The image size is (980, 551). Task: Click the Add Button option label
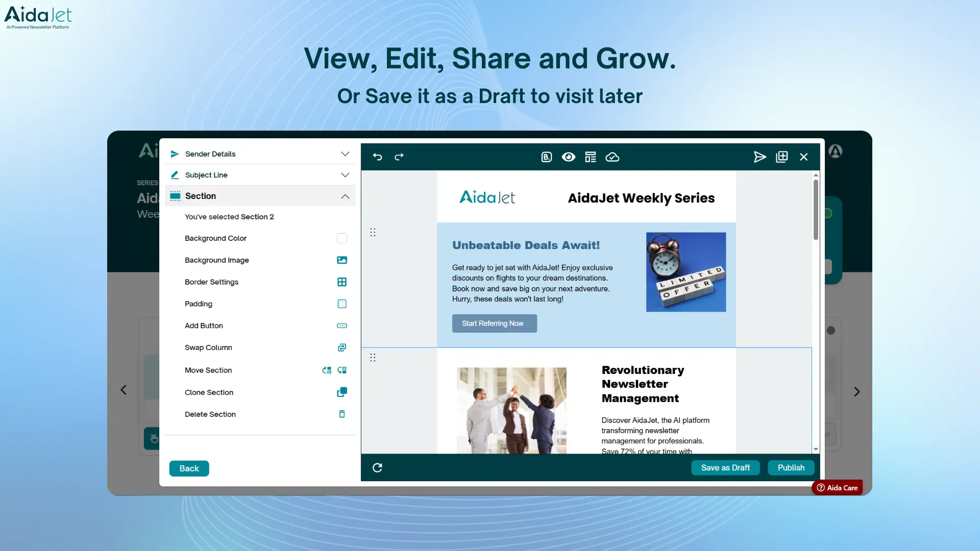[x=204, y=325]
